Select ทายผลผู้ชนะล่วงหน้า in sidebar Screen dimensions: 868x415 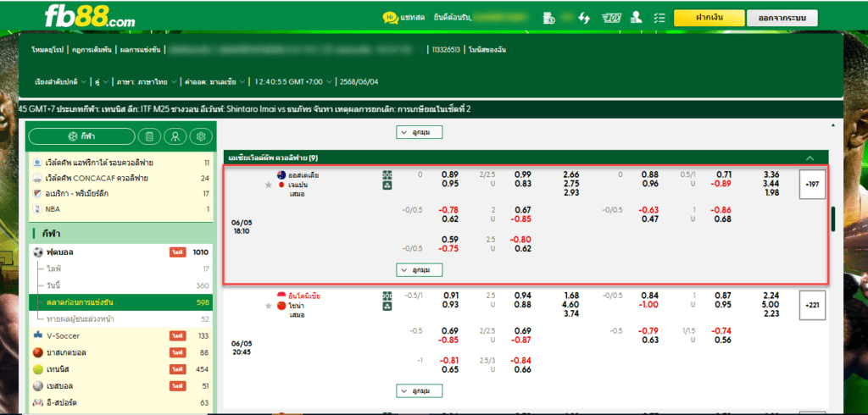[120, 318]
